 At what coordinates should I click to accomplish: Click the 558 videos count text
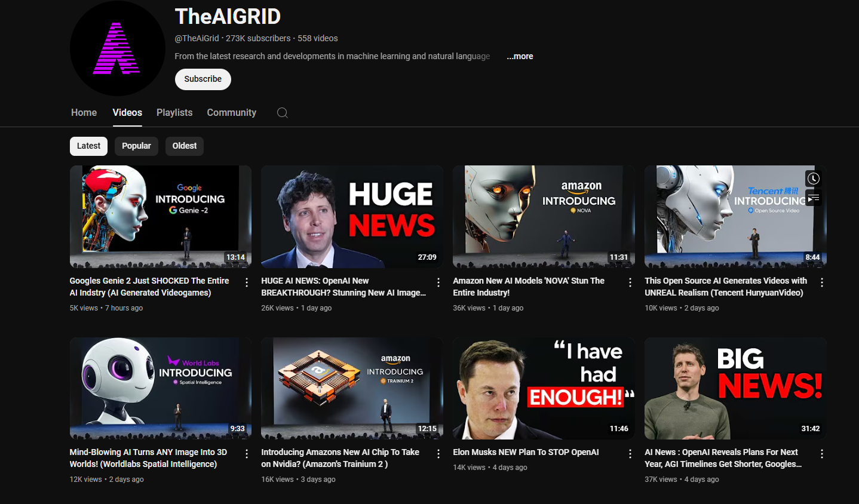click(x=318, y=38)
